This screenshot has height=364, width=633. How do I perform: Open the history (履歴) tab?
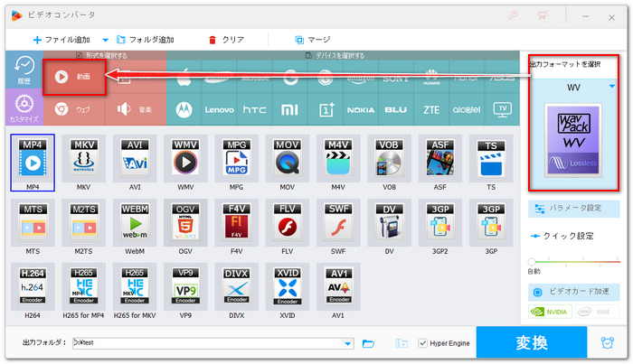pos(24,70)
